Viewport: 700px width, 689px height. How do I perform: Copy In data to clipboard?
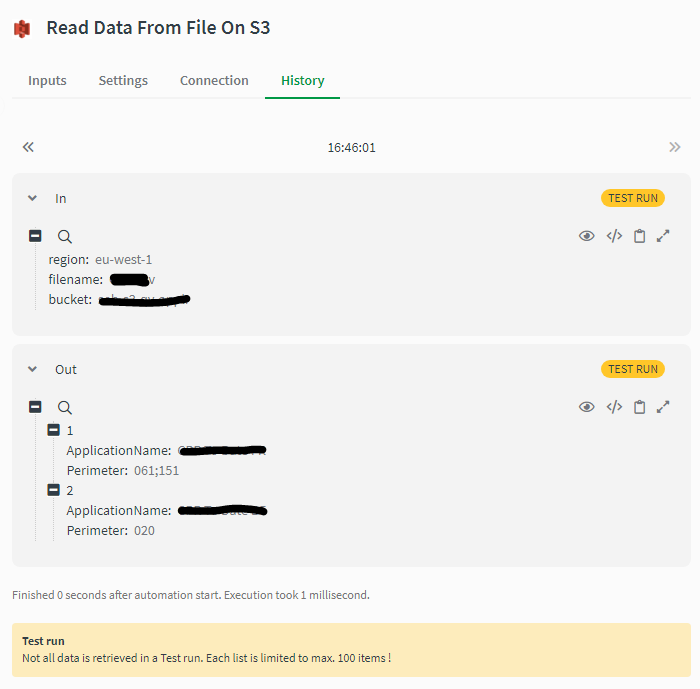(639, 236)
